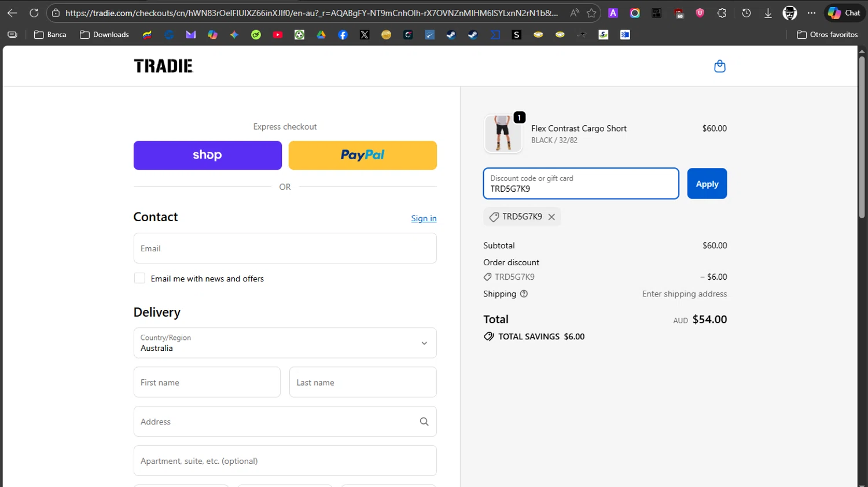This screenshot has width=868, height=487.
Task: Click the TRADIE logo
Action: pyautogui.click(x=163, y=66)
